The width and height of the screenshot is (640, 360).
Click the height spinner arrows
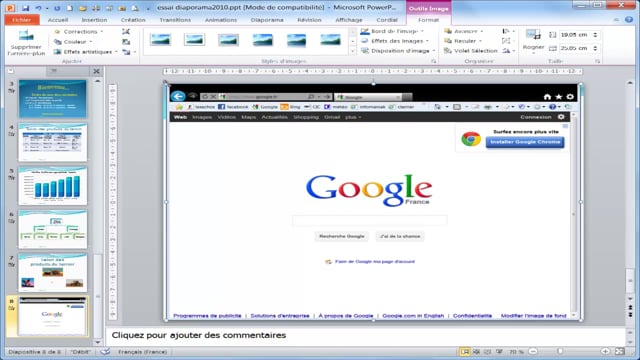pyautogui.click(x=596, y=35)
